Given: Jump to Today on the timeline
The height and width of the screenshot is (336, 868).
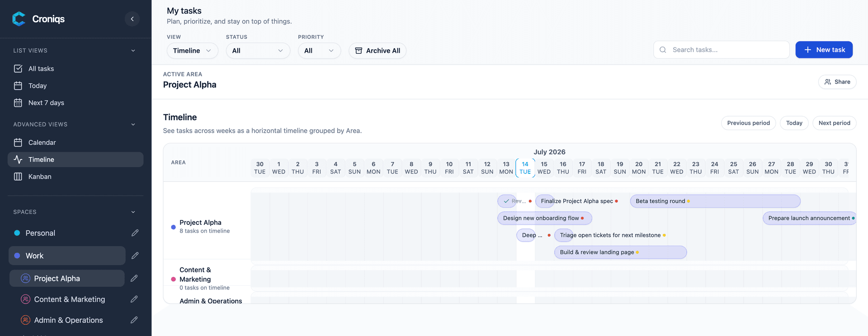Looking at the screenshot, I should (794, 123).
